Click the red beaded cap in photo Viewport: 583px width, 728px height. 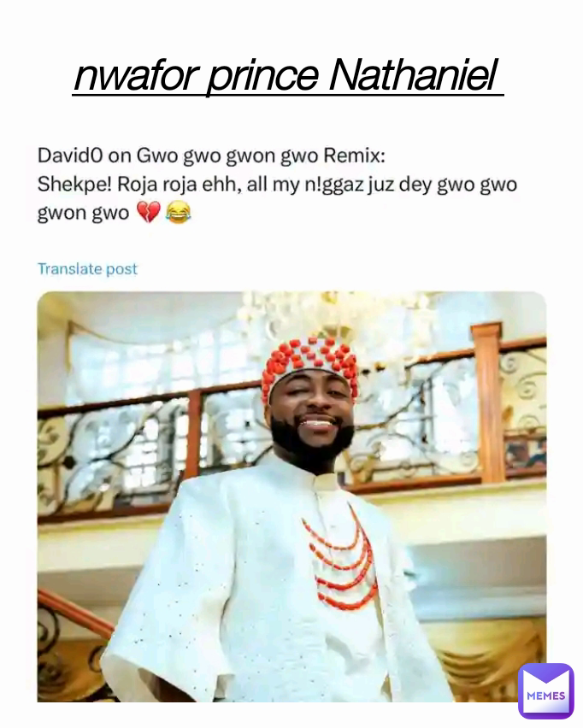click(x=309, y=367)
